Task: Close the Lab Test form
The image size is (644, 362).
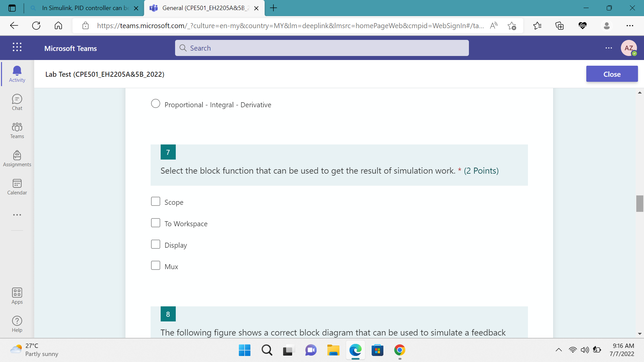Action: 612,74
